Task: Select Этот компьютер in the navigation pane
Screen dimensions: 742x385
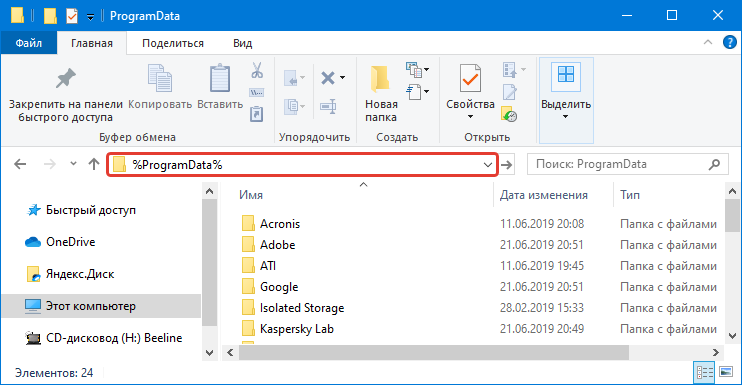Action: tap(101, 306)
